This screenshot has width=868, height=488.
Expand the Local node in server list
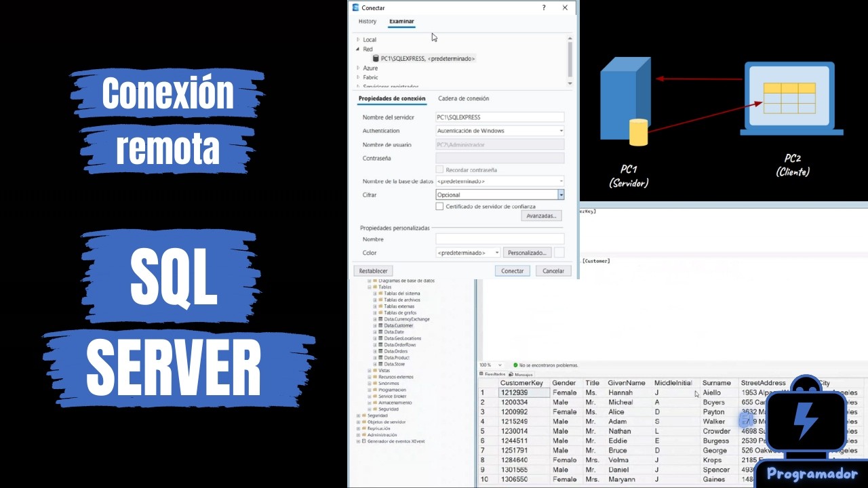[358, 40]
